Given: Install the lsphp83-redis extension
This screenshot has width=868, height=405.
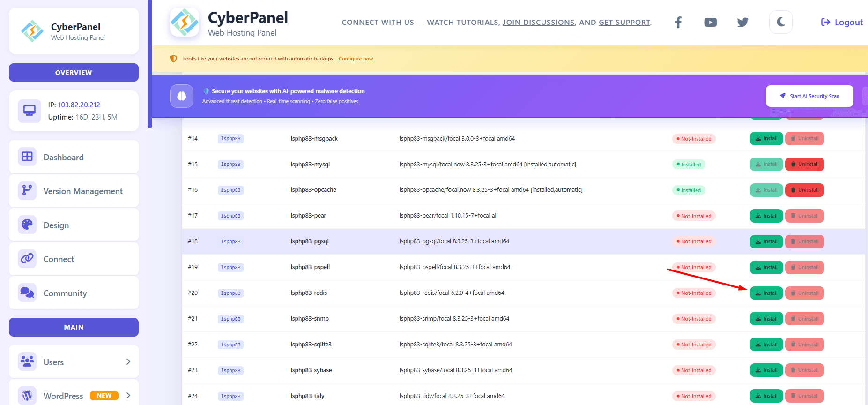Looking at the screenshot, I should pyautogui.click(x=766, y=293).
